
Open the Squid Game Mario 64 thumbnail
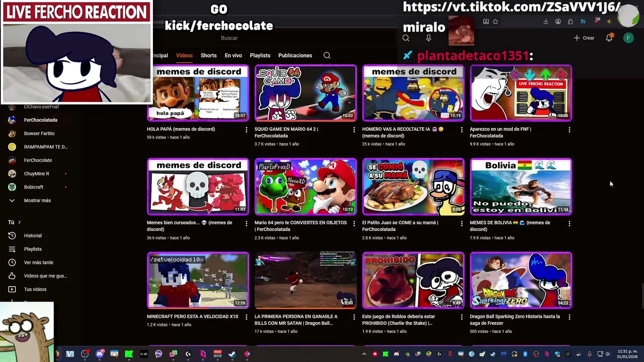(305, 93)
